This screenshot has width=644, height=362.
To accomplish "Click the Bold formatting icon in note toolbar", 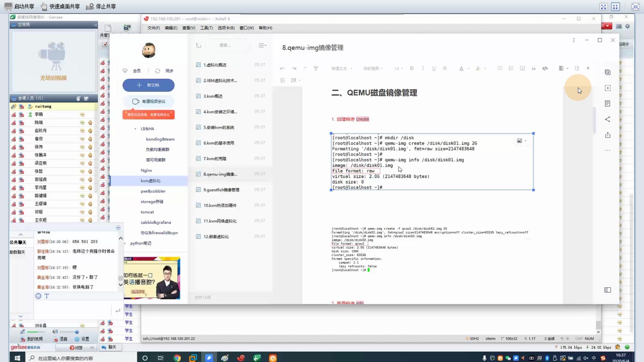I will 412,68.
